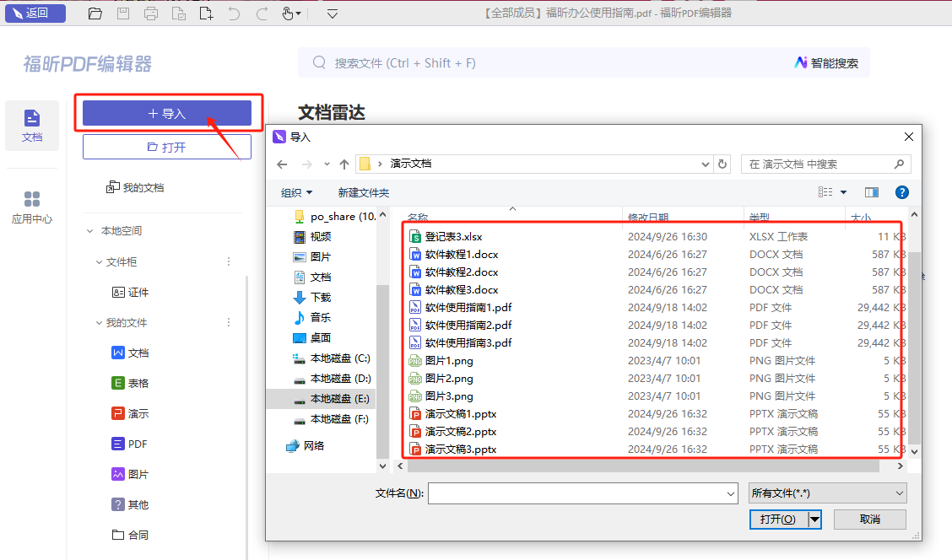Click the 文档 sidebar icon
Viewport: 952px width, 560px height.
32,126
